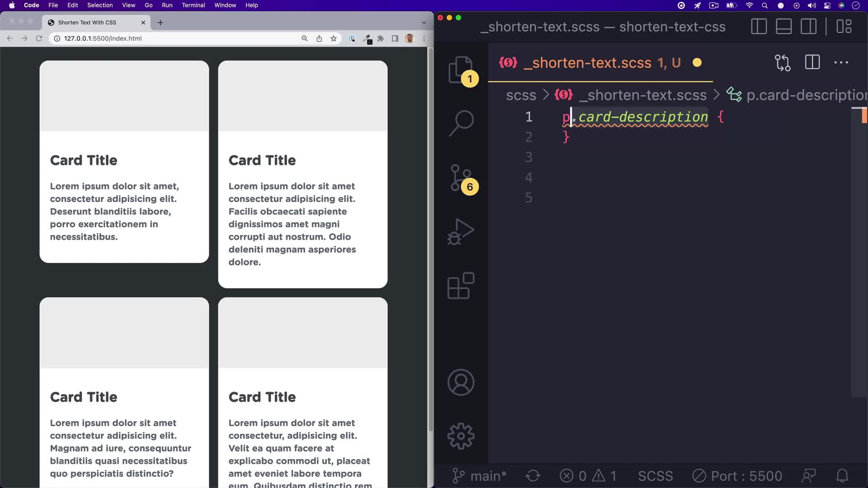Open the Search panel in VS Code
This screenshot has height=488, width=868.
coord(460,122)
